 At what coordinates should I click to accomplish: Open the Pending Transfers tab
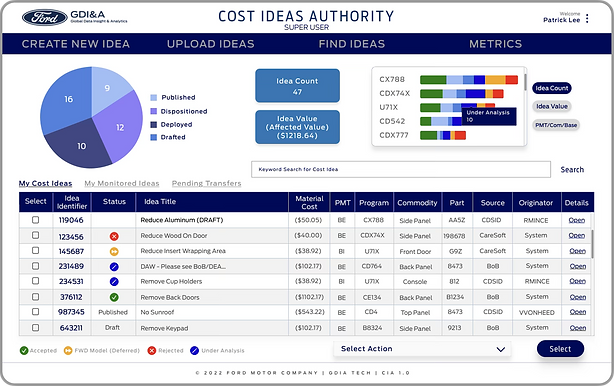coord(206,183)
